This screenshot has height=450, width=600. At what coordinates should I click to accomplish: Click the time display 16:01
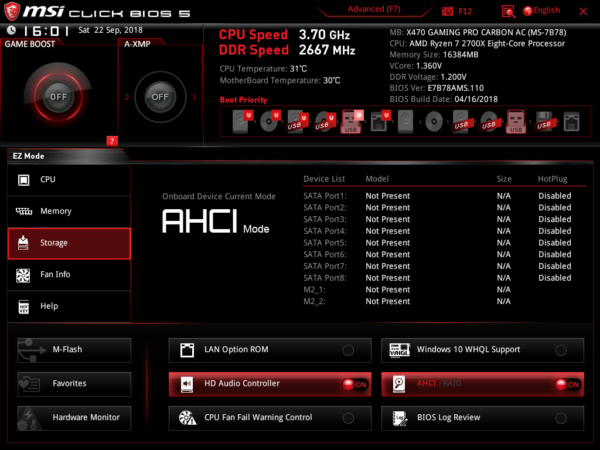click(46, 30)
